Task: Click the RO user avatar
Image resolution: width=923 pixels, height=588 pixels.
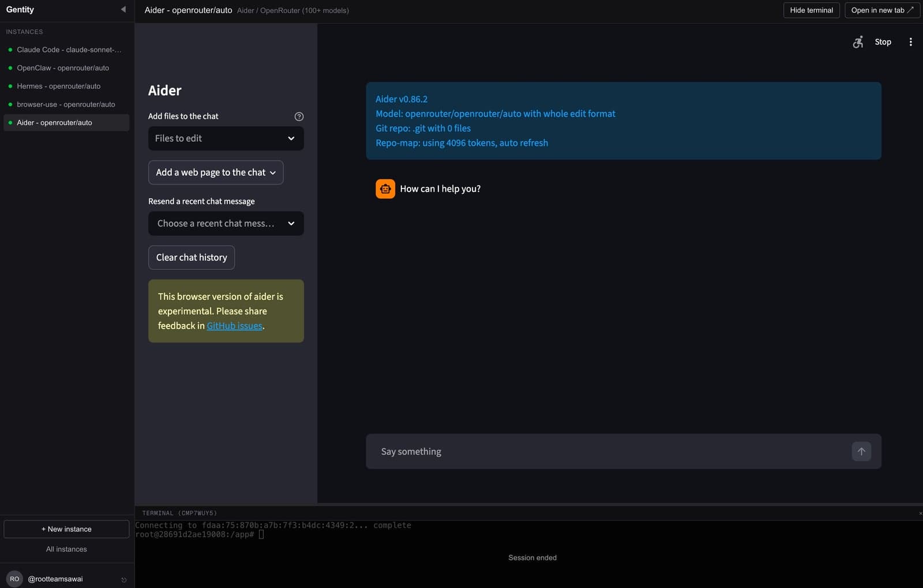Action: click(14, 579)
